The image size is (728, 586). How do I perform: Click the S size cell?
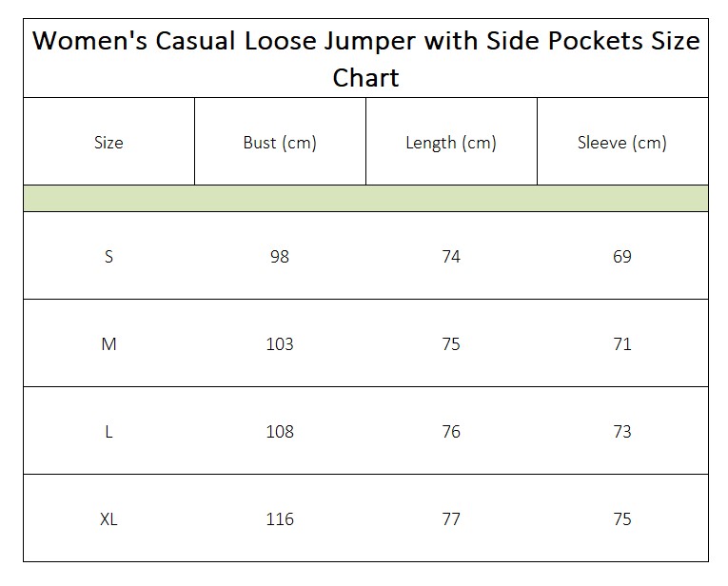tap(108, 256)
